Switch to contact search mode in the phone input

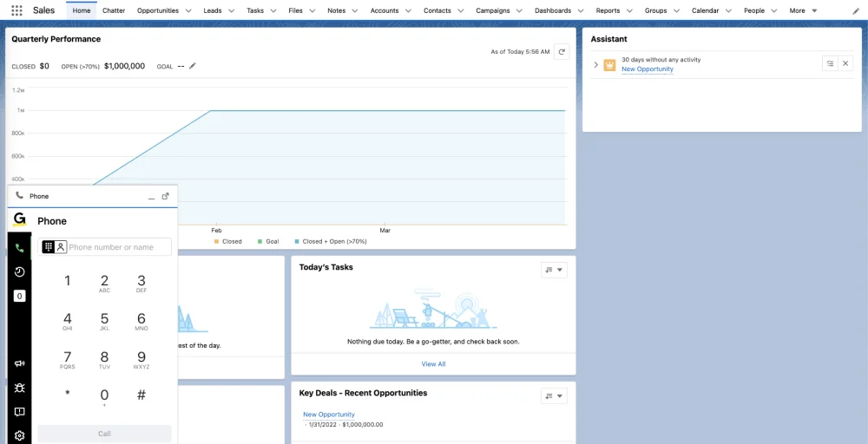click(61, 247)
